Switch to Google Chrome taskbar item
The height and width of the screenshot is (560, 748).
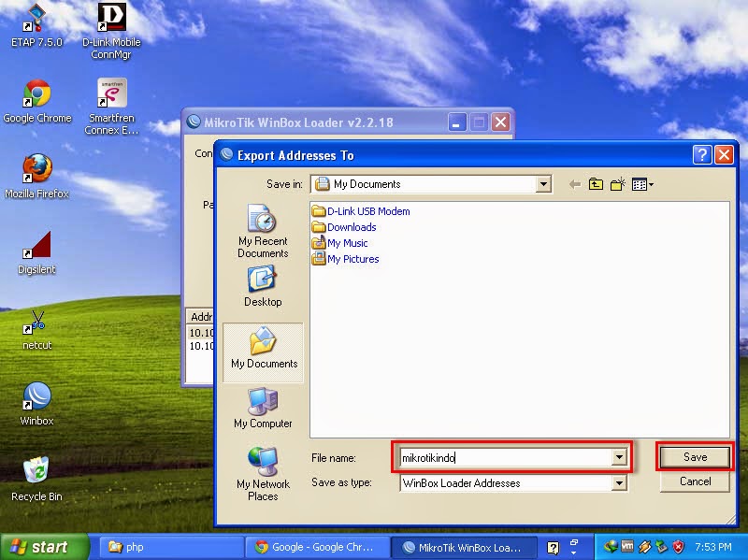point(317,547)
